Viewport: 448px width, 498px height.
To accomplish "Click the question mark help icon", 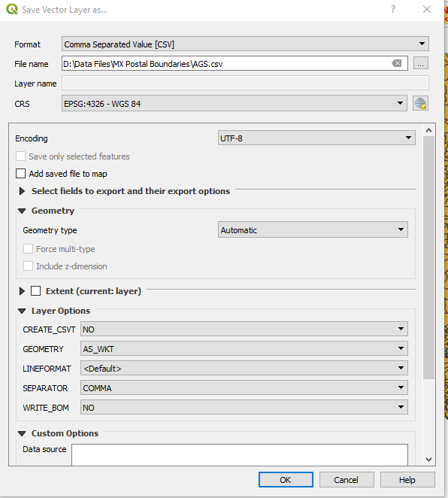I will [393, 9].
